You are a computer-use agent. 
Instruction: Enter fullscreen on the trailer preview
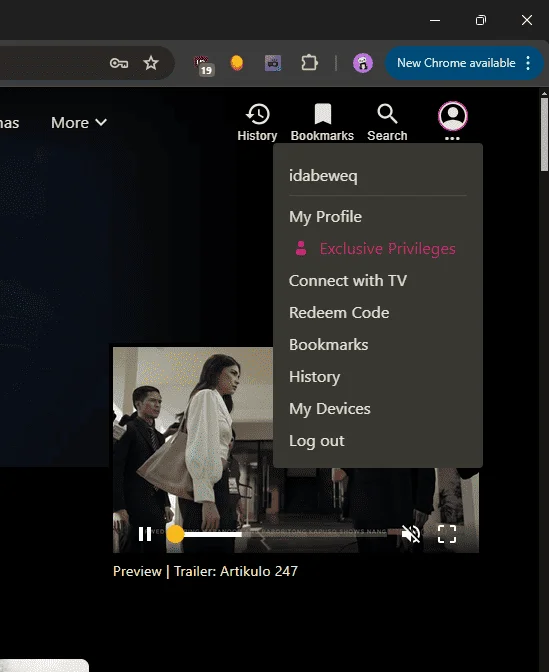(447, 534)
